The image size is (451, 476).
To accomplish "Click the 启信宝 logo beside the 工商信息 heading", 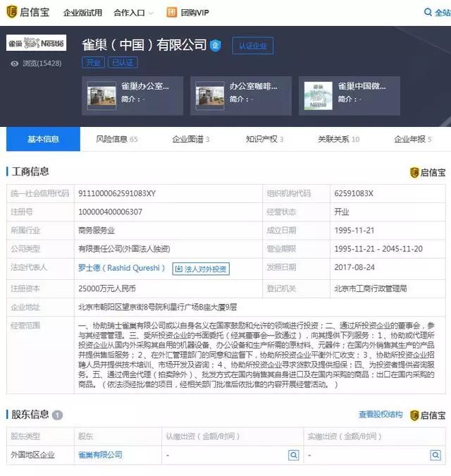I will pos(428,173).
